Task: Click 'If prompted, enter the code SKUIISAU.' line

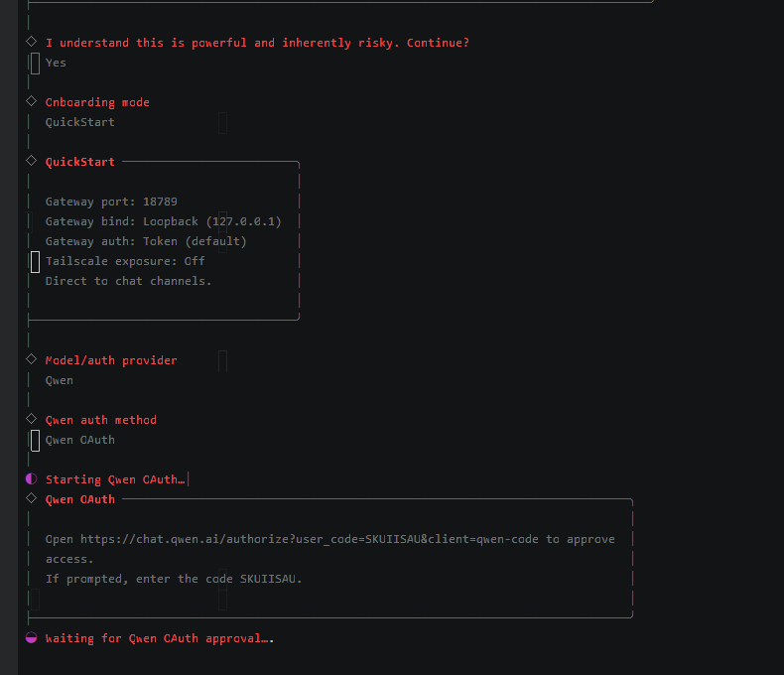Action: click(174, 579)
